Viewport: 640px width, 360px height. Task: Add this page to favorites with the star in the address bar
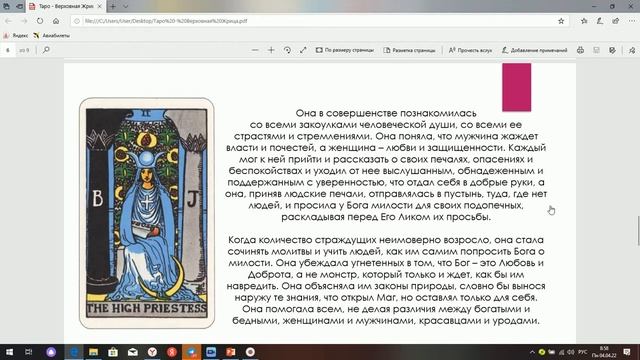561,21
